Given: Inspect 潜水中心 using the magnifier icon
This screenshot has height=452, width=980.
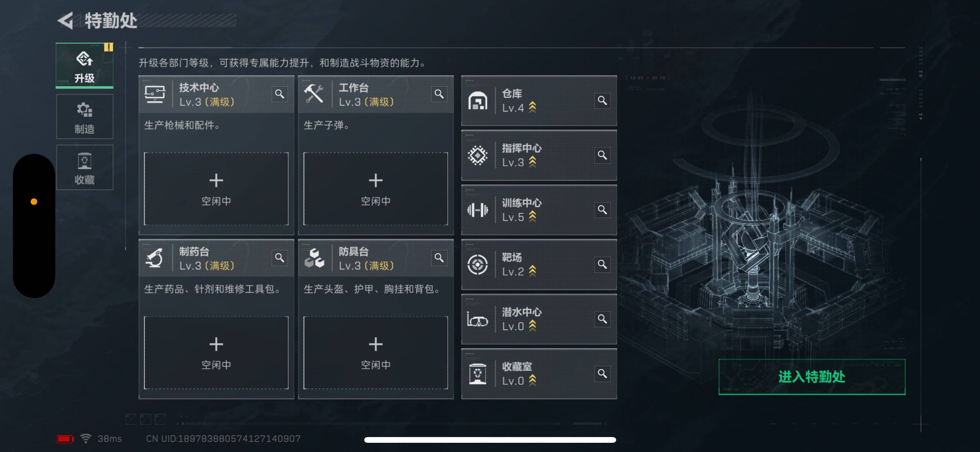Looking at the screenshot, I should coord(602,319).
